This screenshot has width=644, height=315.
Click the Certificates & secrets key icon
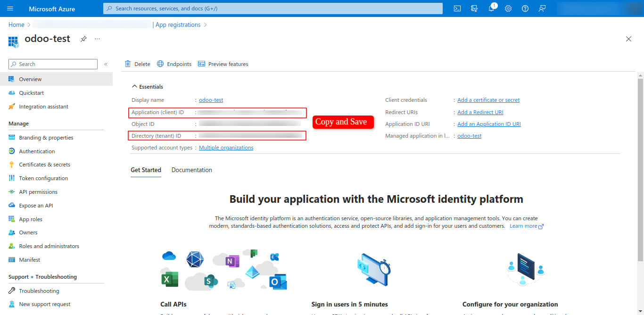[12, 165]
